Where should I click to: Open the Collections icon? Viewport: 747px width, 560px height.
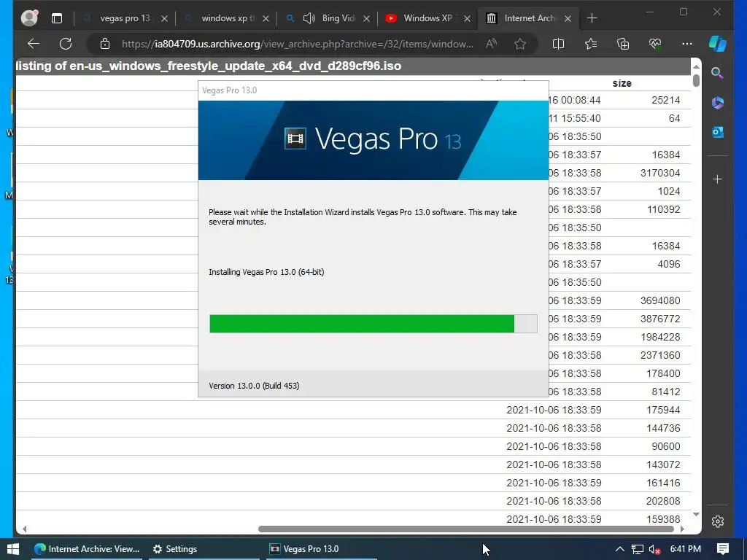tap(623, 44)
